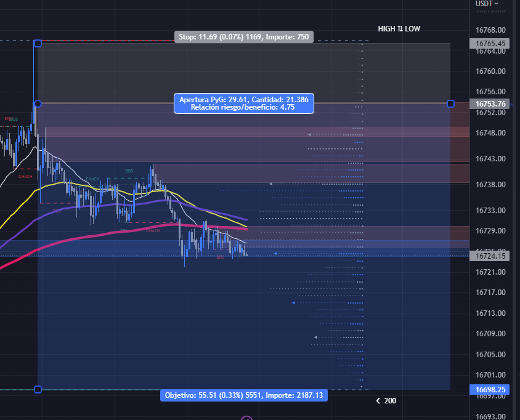Select the target-level square handle at bottom left
This screenshot has width=520, height=420.
38,389
